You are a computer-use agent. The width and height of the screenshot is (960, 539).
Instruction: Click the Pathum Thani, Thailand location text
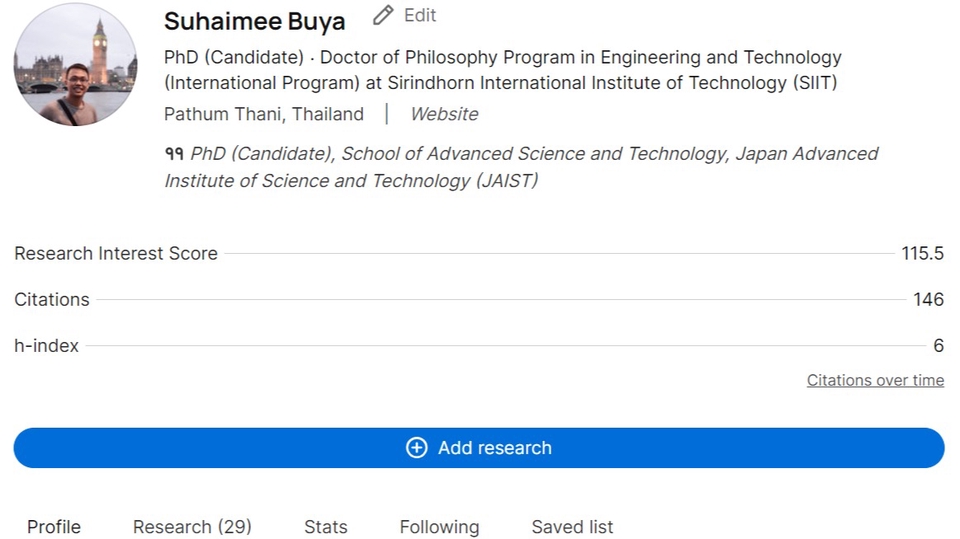click(x=264, y=114)
